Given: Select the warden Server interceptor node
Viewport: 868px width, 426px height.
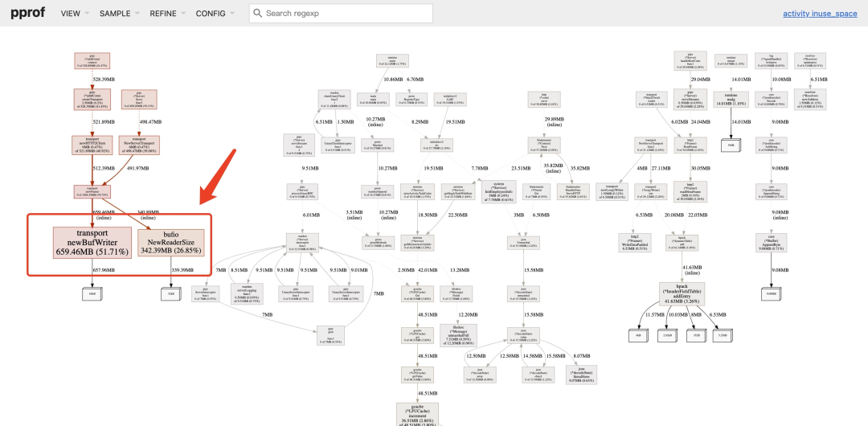Looking at the screenshot, I should 302,242.
